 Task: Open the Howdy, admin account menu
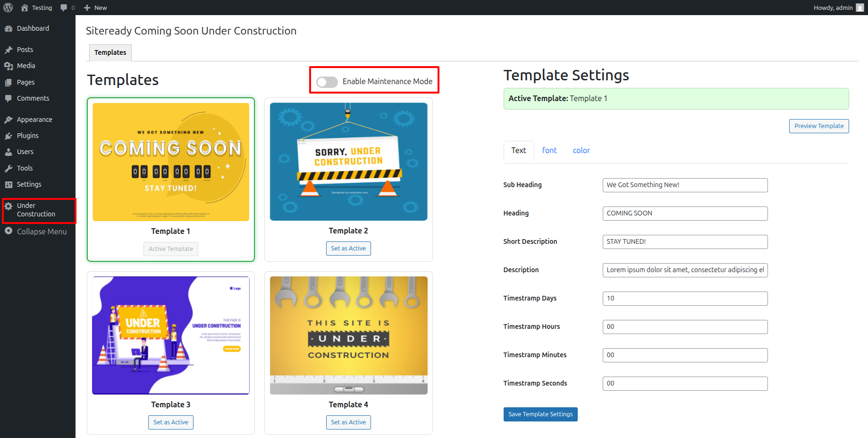pyautogui.click(x=838, y=8)
